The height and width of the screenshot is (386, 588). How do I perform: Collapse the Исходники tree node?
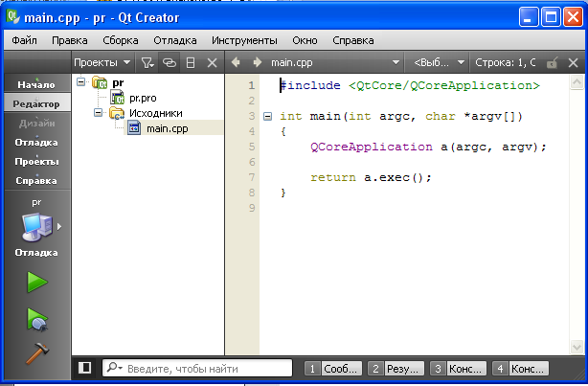pos(98,112)
